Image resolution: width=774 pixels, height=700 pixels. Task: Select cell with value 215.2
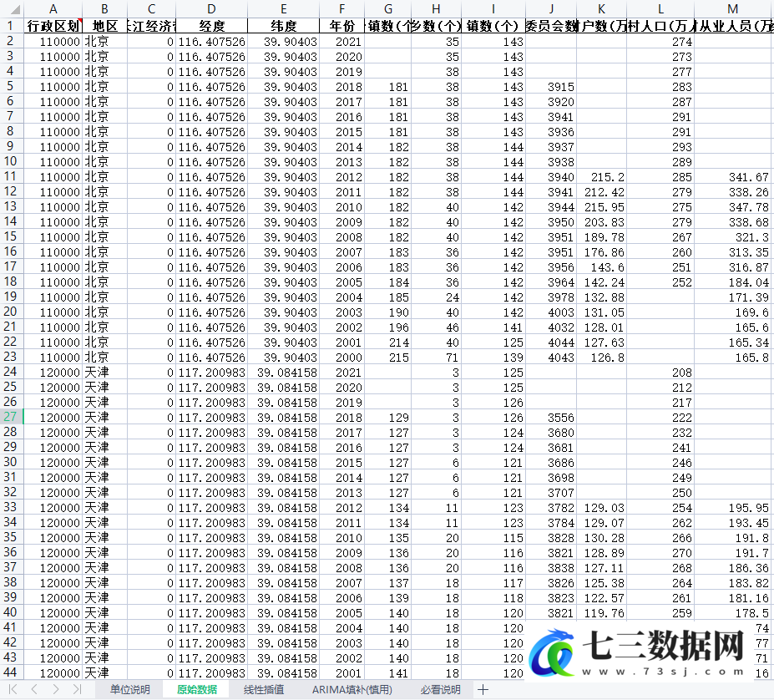coord(601,177)
